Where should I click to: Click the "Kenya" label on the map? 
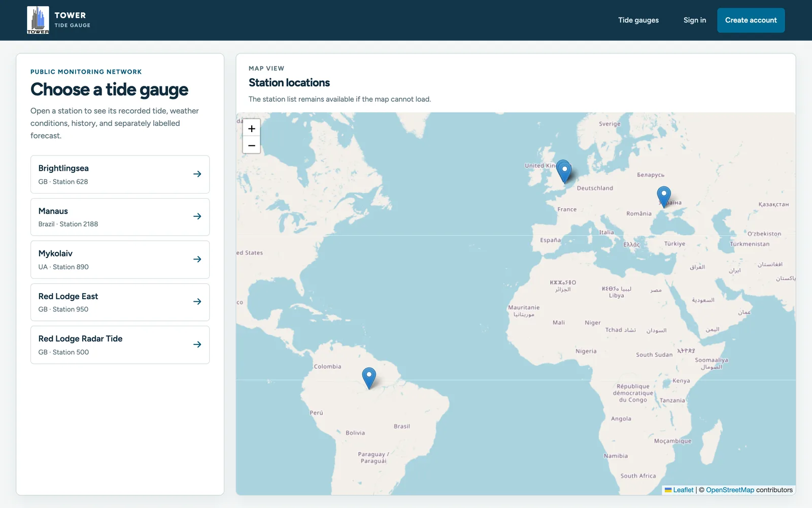click(x=681, y=381)
